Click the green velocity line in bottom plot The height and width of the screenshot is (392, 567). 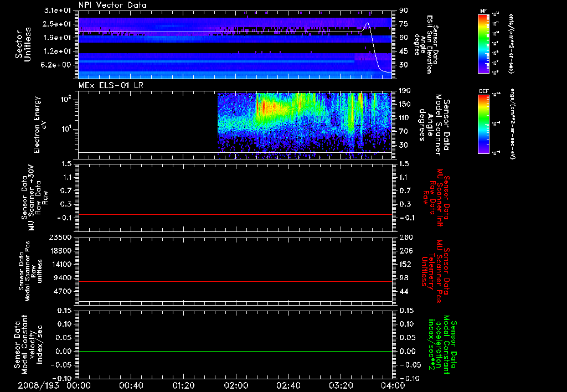click(x=235, y=351)
